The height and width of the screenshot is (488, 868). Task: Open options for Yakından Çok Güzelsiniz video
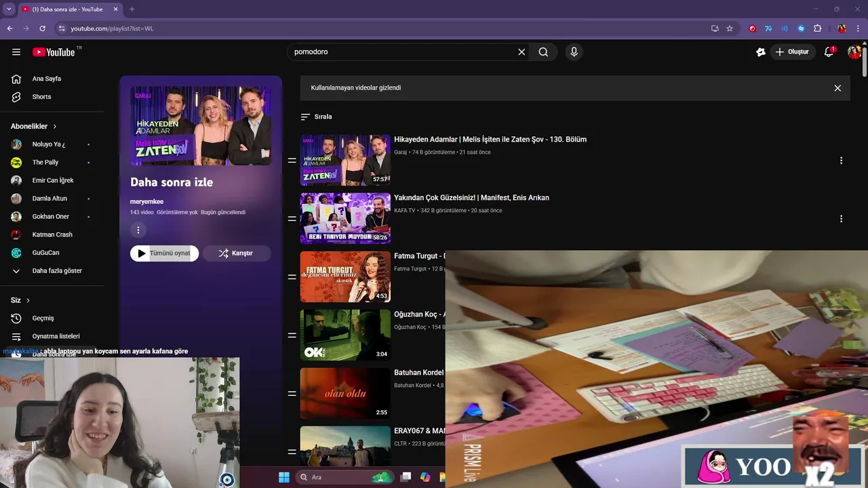click(841, 219)
